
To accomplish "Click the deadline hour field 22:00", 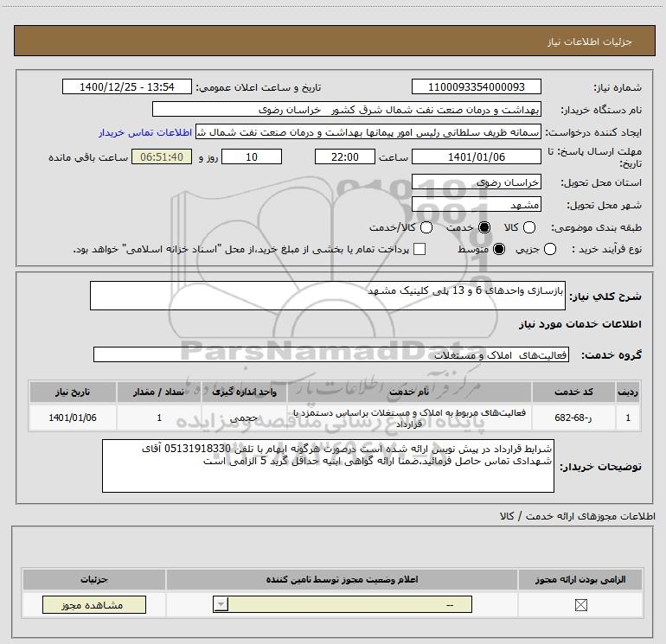I will [345, 156].
